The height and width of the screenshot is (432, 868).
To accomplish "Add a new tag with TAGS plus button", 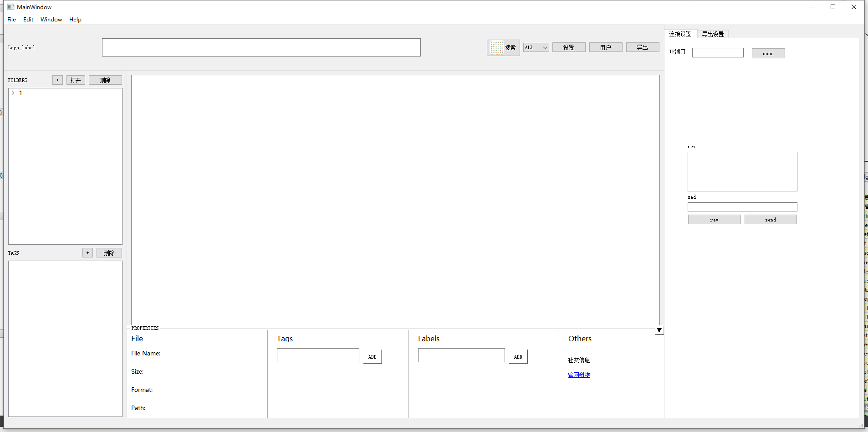I will point(87,253).
